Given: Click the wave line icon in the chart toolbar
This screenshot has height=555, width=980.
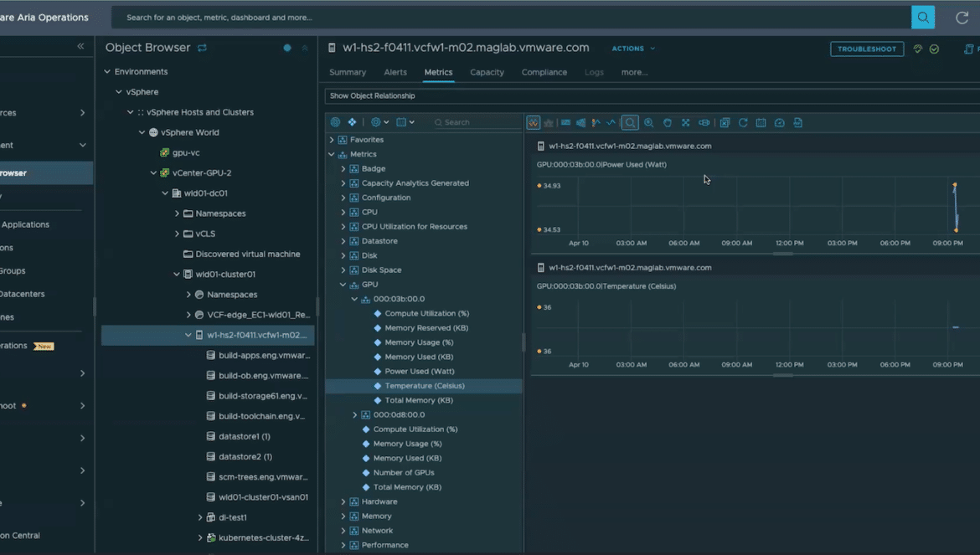Looking at the screenshot, I should [x=611, y=123].
